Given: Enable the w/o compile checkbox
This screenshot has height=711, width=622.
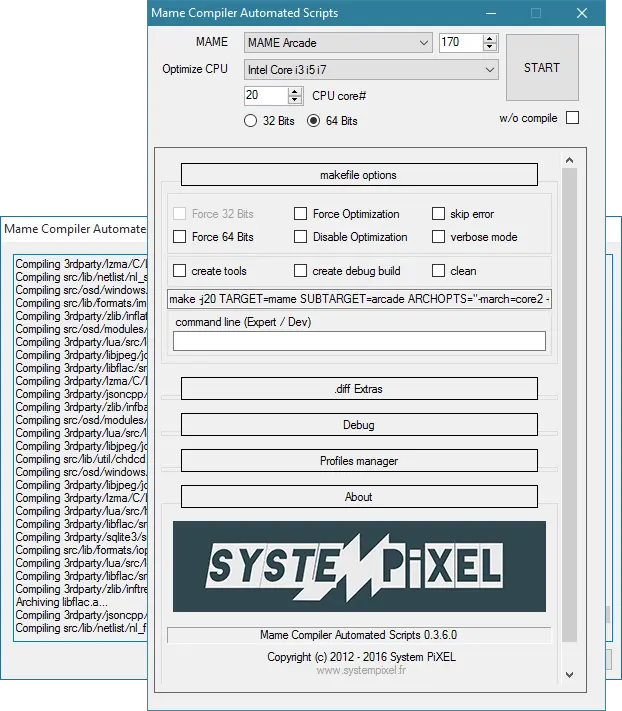Looking at the screenshot, I should pos(573,118).
